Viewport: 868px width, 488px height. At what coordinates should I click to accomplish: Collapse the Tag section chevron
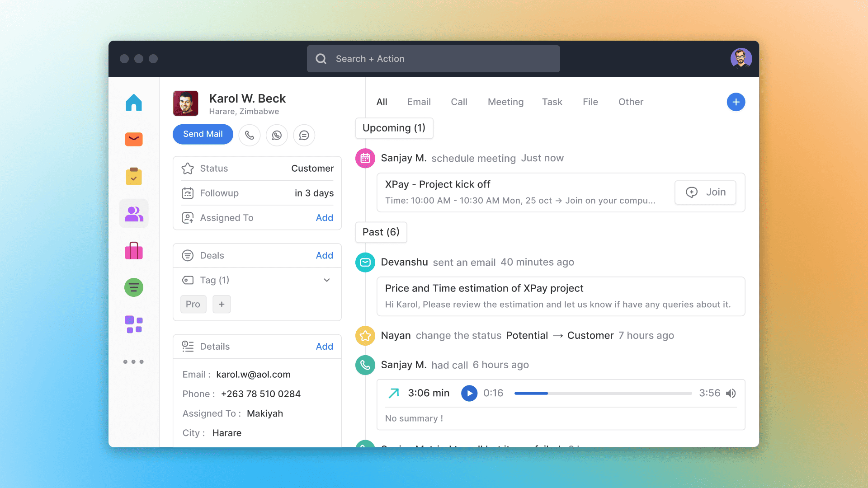click(327, 280)
